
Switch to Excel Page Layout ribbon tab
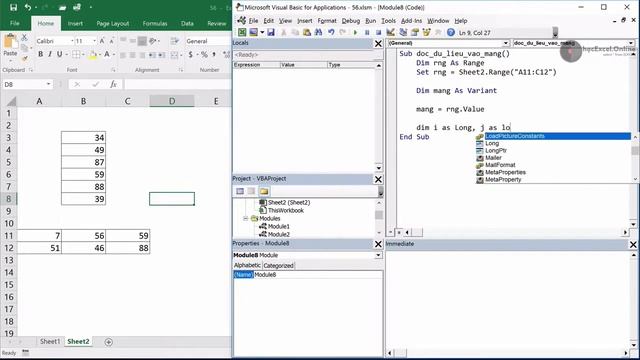point(113,24)
